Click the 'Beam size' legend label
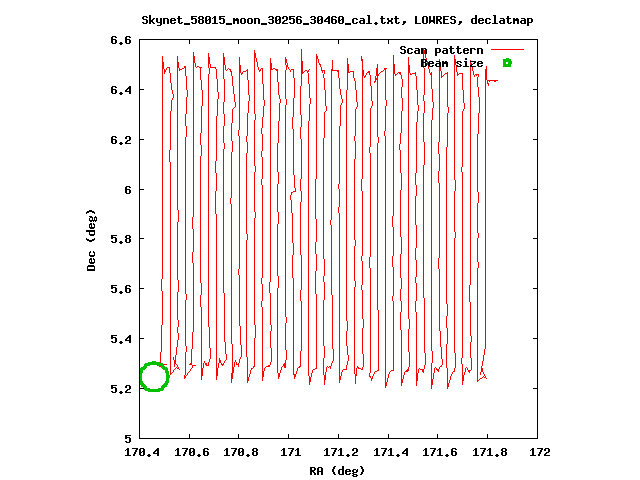The height and width of the screenshot is (480, 640). pos(452,63)
